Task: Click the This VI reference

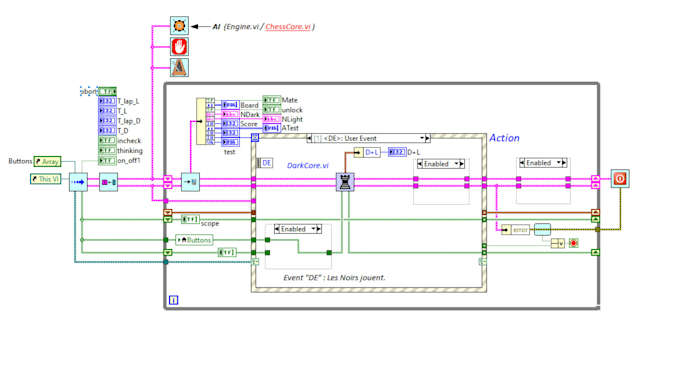Action: pos(45,179)
